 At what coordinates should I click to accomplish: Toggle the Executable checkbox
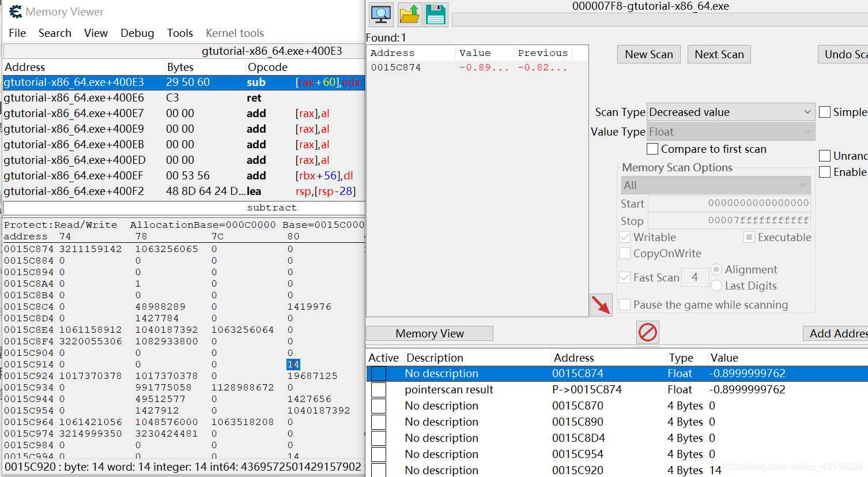point(749,237)
